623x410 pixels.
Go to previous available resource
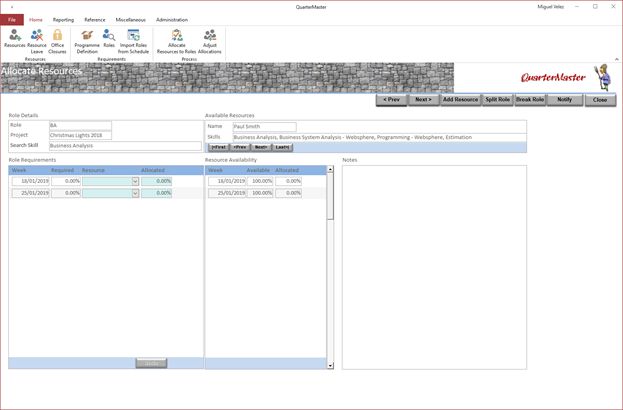point(240,147)
